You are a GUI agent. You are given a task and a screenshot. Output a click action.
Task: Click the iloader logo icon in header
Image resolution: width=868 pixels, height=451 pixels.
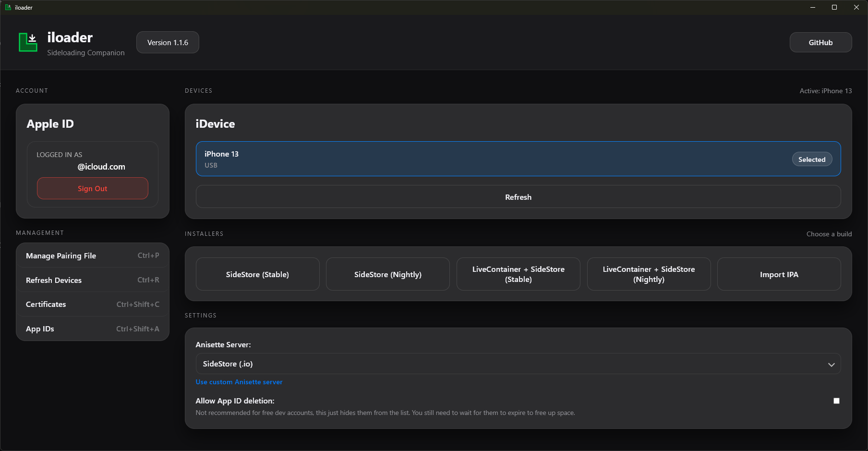point(28,42)
